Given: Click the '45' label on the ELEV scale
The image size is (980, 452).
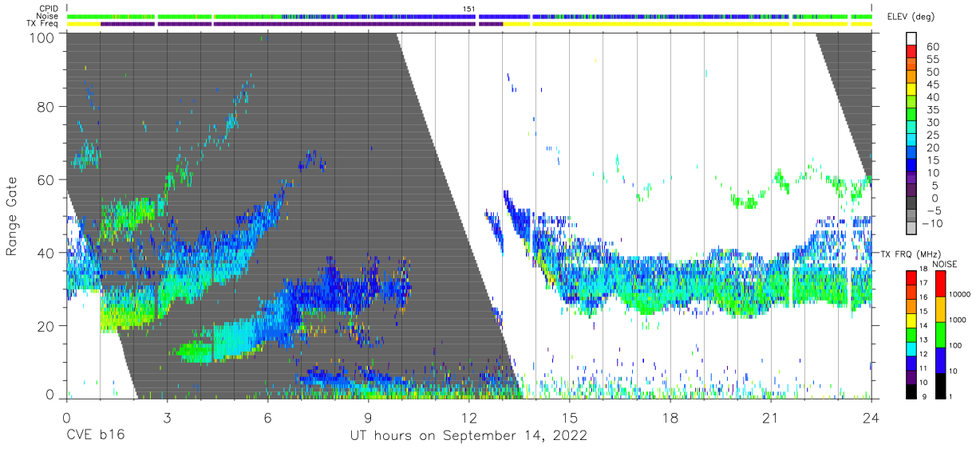Looking at the screenshot, I should (931, 85).
